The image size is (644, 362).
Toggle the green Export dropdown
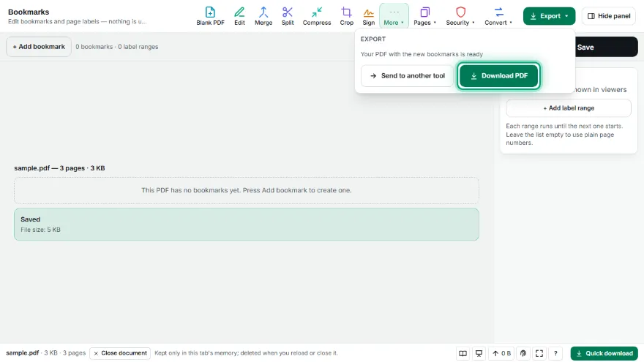click(x=549, y=16)
